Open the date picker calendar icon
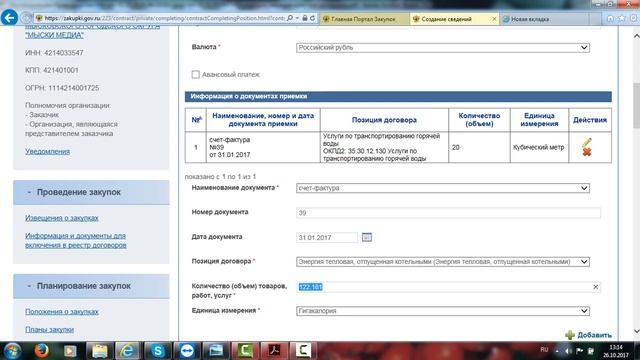This screenshot has height=360, width=640. click(367, 237)
